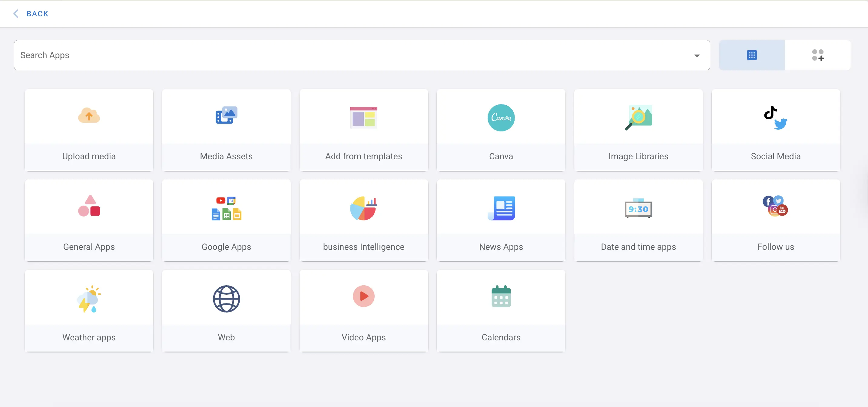
Task: Open Add from templates
Action: 363,130
